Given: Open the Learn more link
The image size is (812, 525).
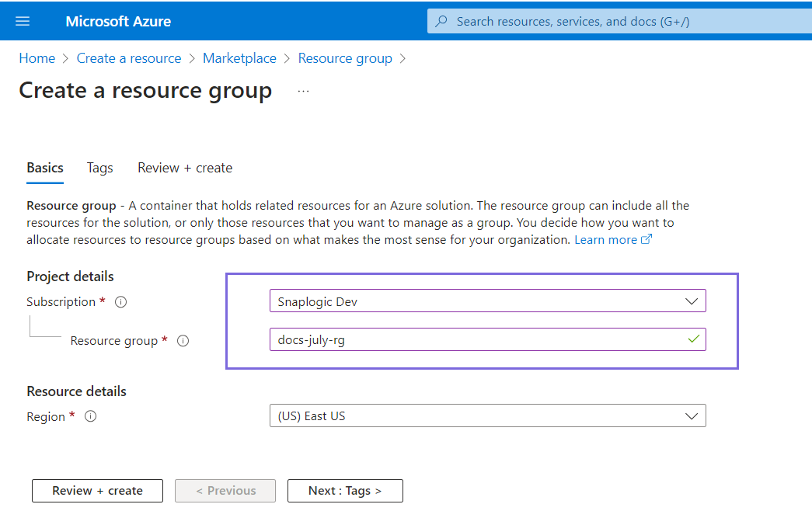Looking at the screenshot, I should [x=605, y=240].
